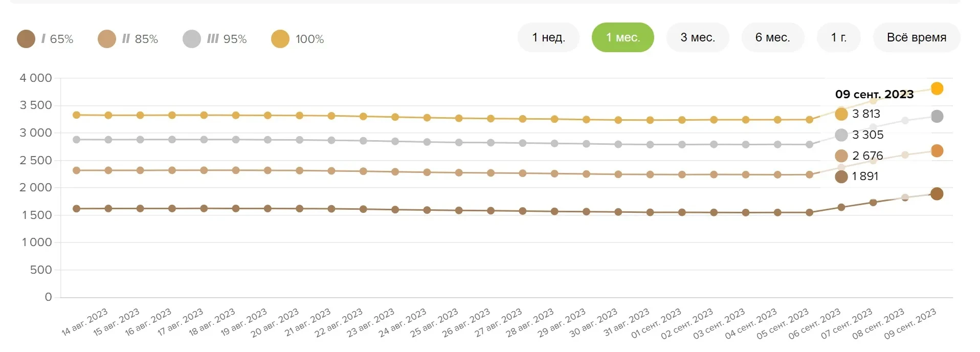Show data for 'Всё время'
Viewport: 980px width, 352px height.
click(916, 37)
